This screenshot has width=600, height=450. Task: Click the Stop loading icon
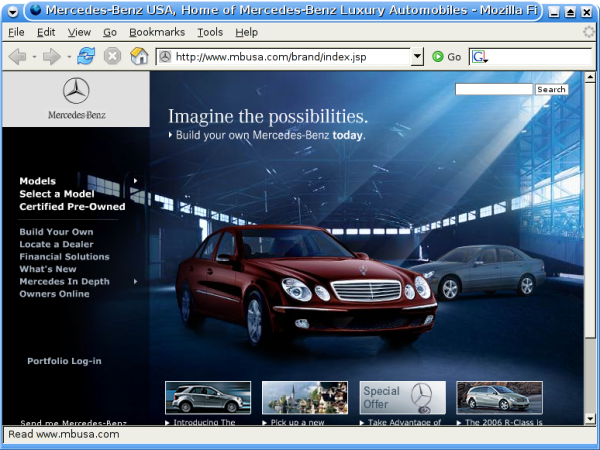pyautogui.click(x=112, y=57)
